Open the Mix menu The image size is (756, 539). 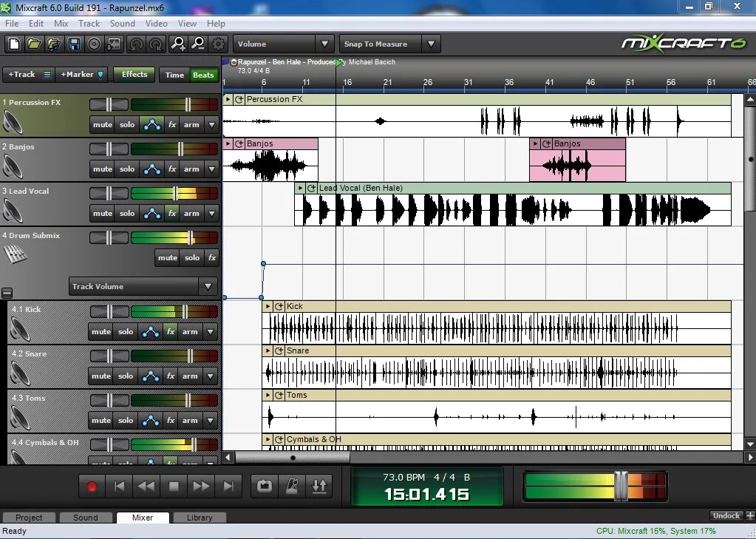click(x=61, y=23)
